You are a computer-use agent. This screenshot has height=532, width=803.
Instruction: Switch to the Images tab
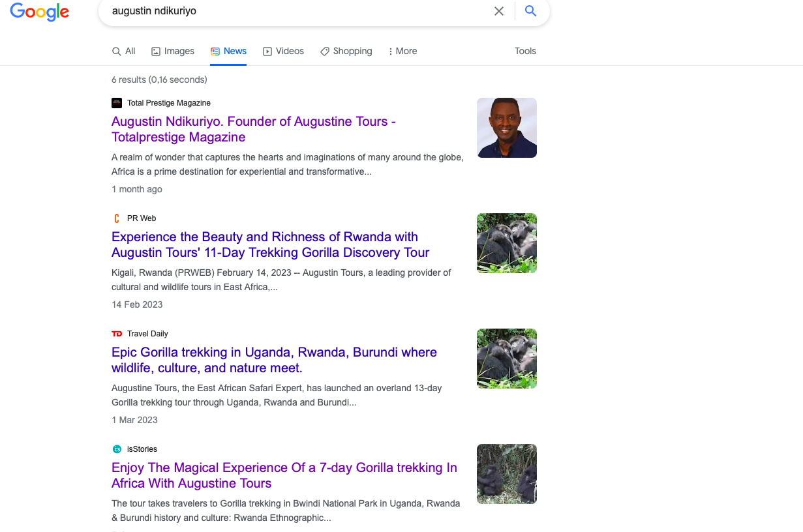(173, 51)
